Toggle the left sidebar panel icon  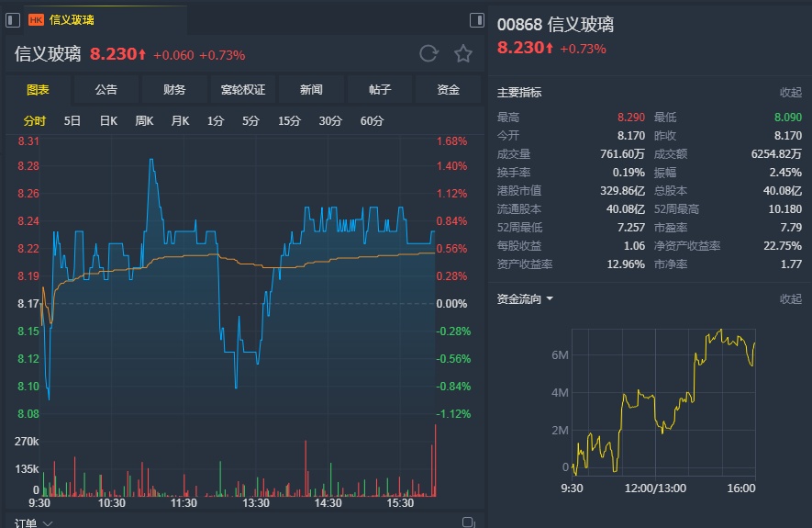pos(13,19)
